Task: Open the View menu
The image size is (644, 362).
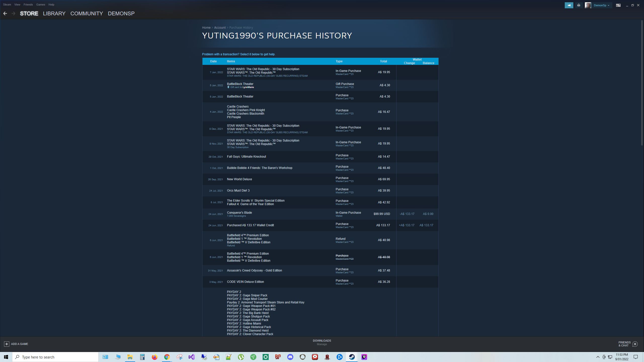Action: (17, 5)
